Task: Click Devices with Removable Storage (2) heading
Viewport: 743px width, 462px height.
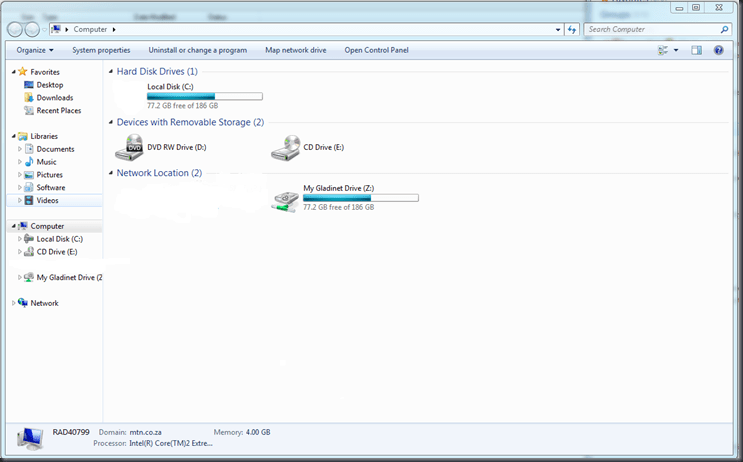Action: pos(190,122)
